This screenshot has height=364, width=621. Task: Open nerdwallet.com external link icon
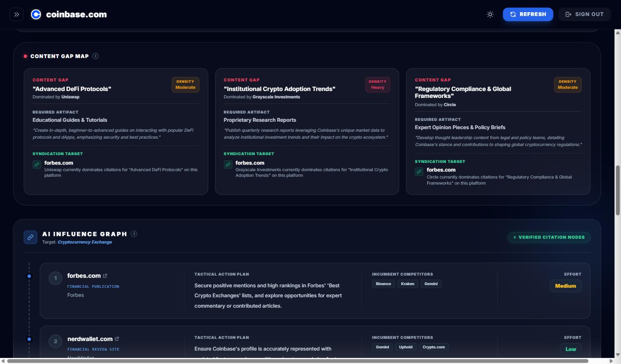[117, 339]
